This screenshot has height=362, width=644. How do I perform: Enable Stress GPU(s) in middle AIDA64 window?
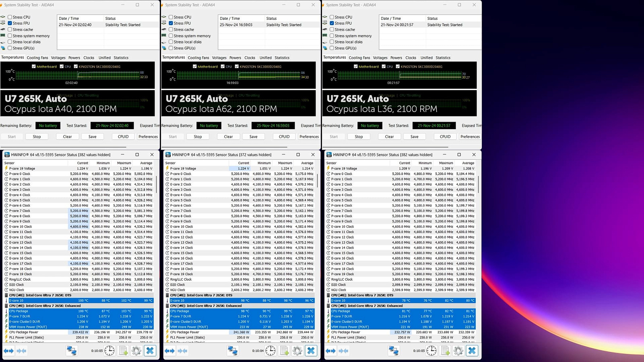click(x=171, y=48)
